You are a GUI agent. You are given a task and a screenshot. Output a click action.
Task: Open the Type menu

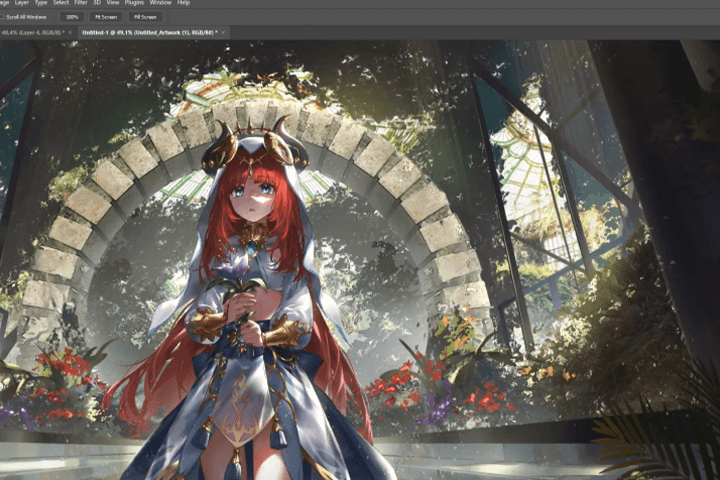[x=41, y=2]
